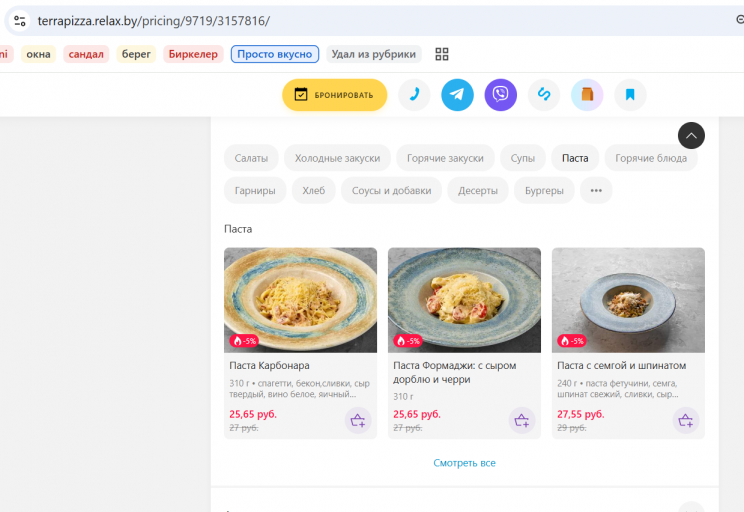Click the orange bag order icon
Viewport: 744px width, 512px height.
point(587,95)
